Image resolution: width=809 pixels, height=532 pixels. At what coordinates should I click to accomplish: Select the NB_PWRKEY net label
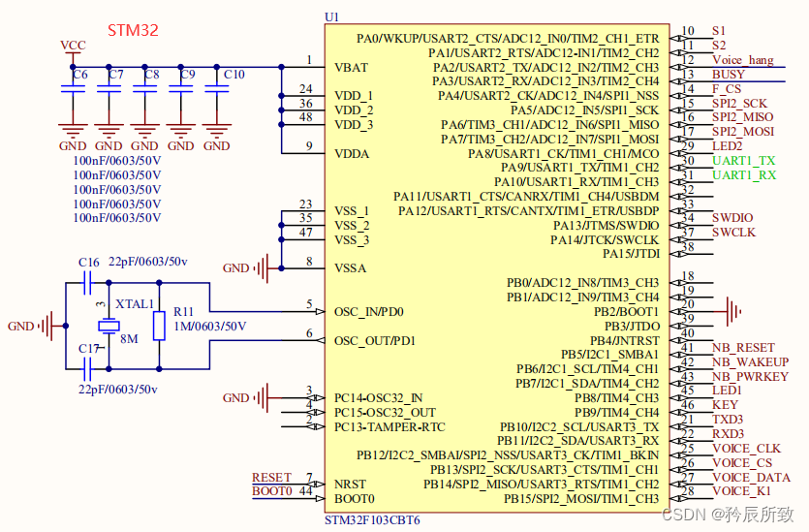click(x=750, y=376)
